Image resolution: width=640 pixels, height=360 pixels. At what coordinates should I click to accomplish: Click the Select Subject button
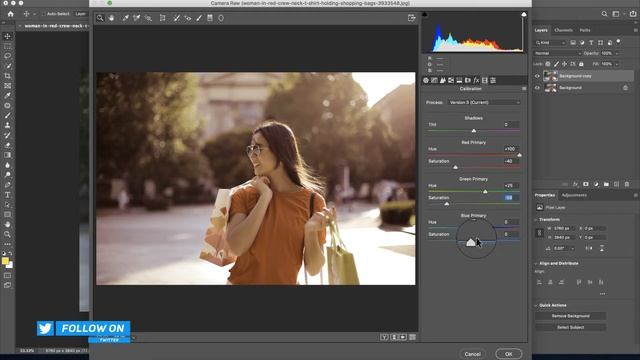[x=570, y=327]
